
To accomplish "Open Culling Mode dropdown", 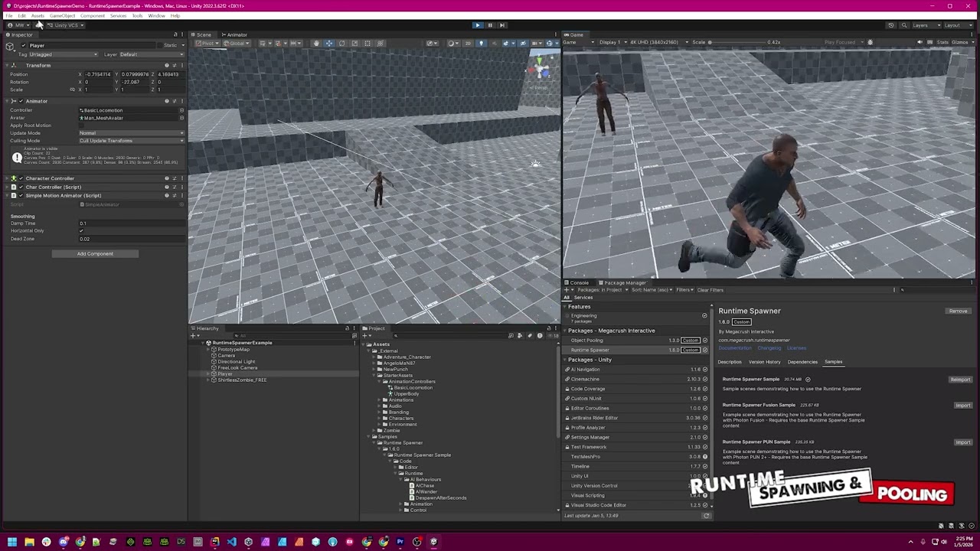I will pos(132,141).
